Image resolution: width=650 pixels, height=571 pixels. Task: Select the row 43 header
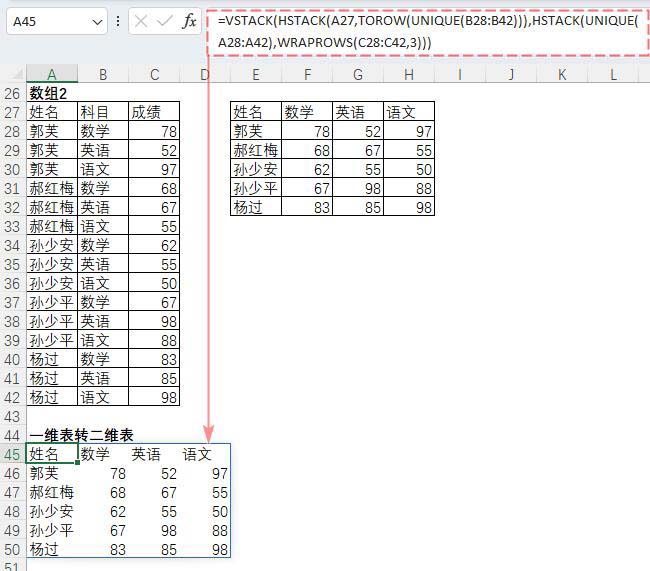12,416
